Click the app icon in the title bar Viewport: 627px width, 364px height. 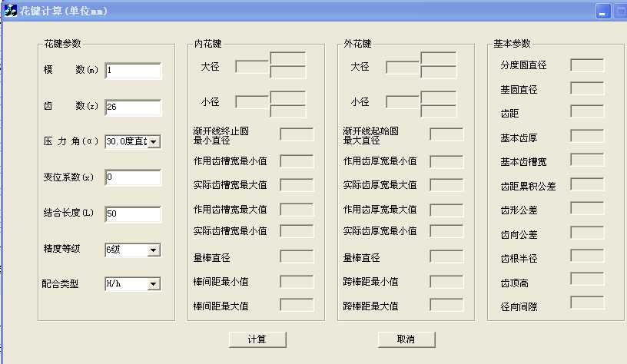[10, 10]
